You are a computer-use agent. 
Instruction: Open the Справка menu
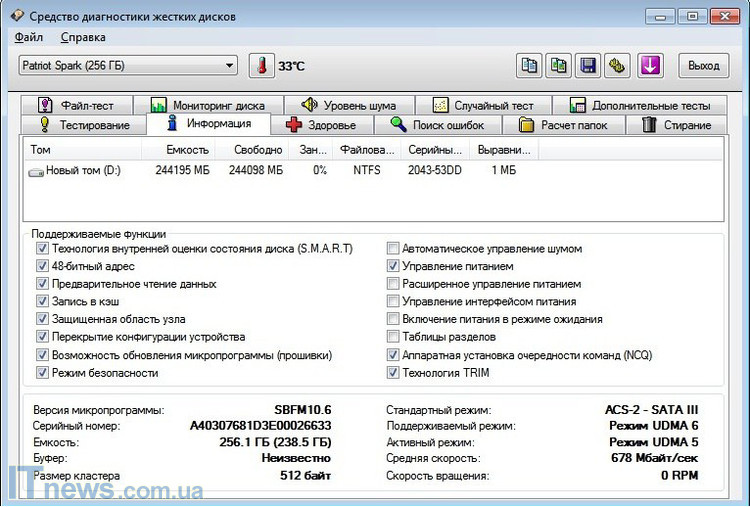pos(83,38)
